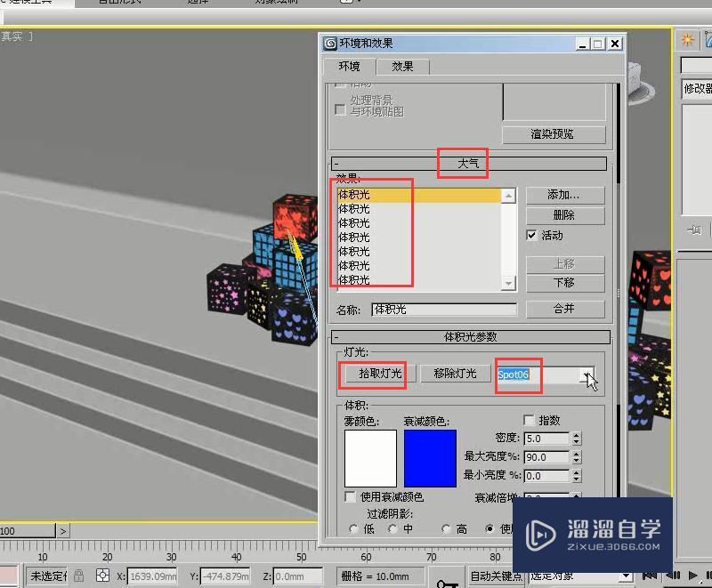Minimize the 环境和效果 dialog
Image resolution: width=712 pixels, height=588 pixels.
[x=583, y=44]
